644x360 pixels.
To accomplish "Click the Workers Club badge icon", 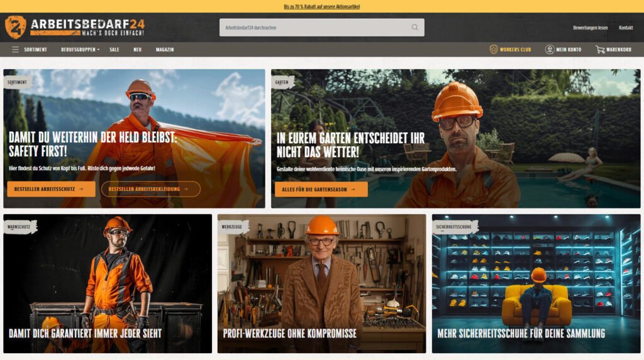I will (494, 50).
